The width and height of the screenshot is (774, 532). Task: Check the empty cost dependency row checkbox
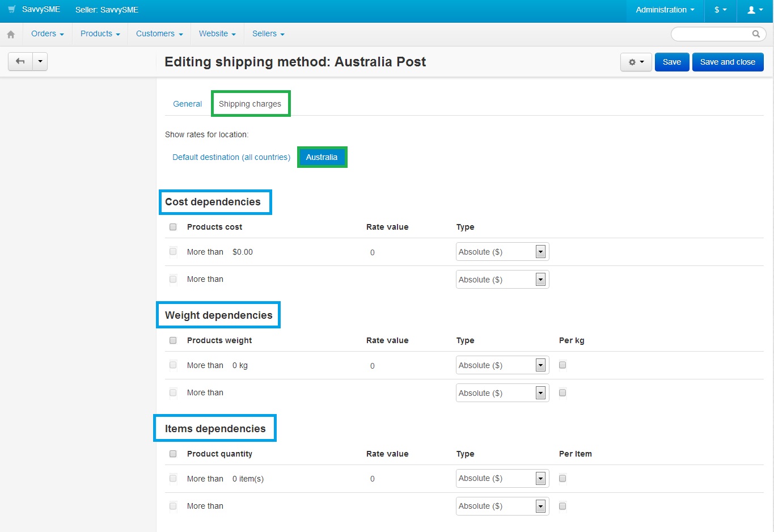[173, 279]
